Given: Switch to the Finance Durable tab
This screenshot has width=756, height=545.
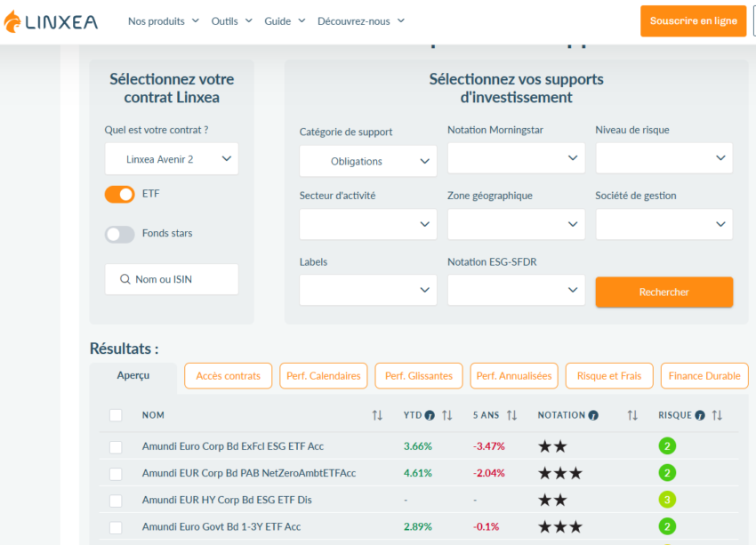Looking at the screenshot, I should pos(704,375).
